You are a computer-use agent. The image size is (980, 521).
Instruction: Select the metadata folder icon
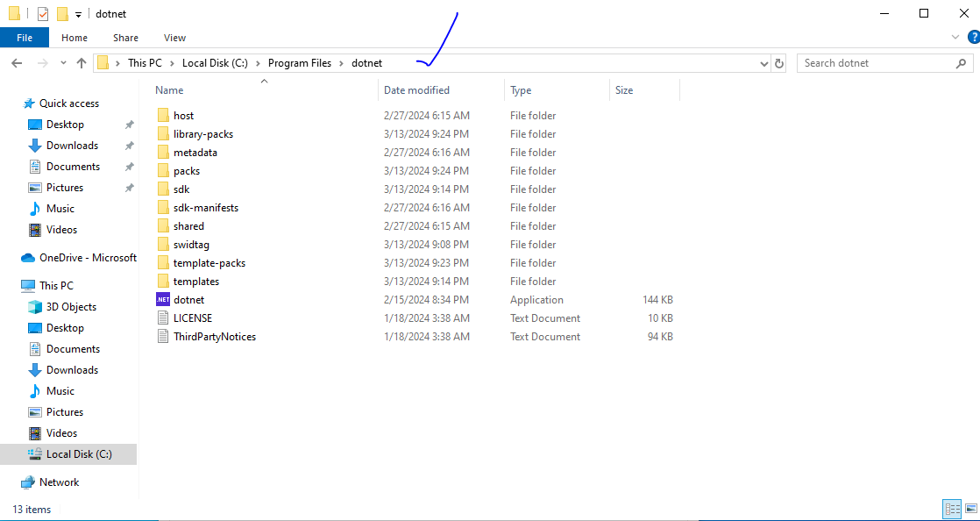163,153
